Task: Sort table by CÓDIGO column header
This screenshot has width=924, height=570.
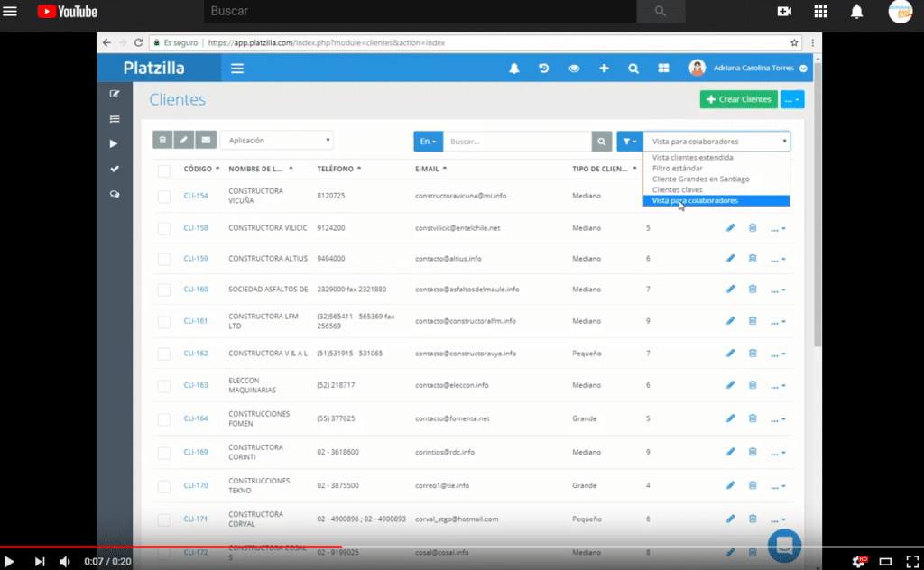Action: click(201, 169)
